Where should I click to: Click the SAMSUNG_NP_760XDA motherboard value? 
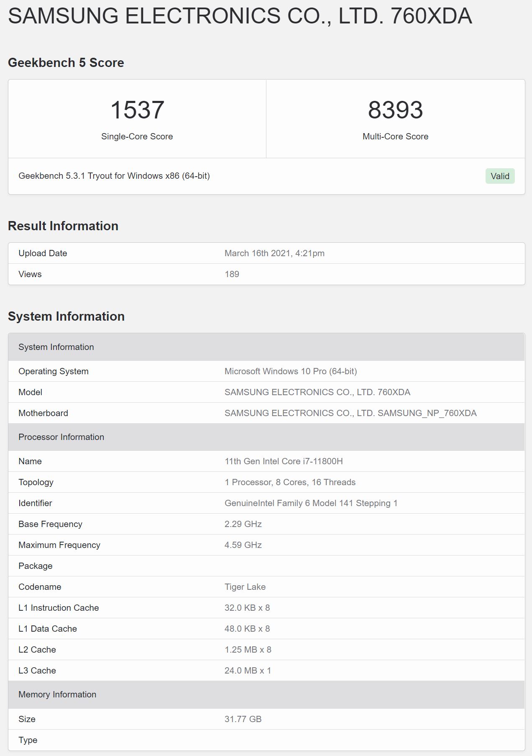point(350,413)
